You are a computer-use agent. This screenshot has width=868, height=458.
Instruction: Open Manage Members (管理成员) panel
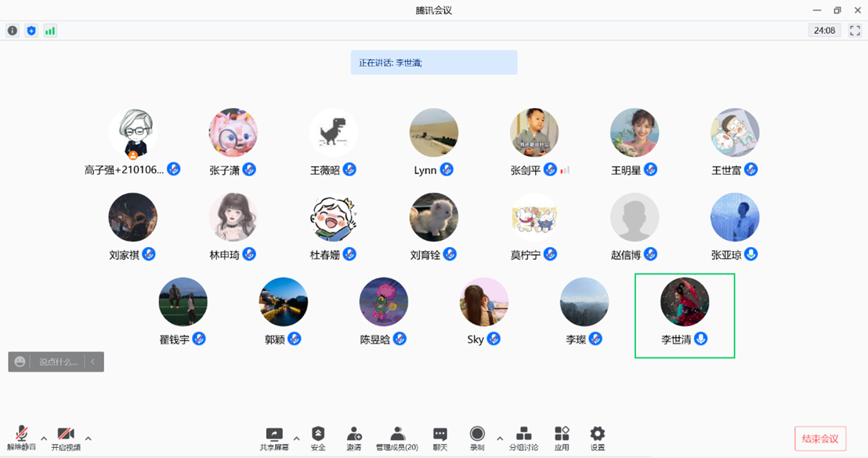[x=397, y=438]
